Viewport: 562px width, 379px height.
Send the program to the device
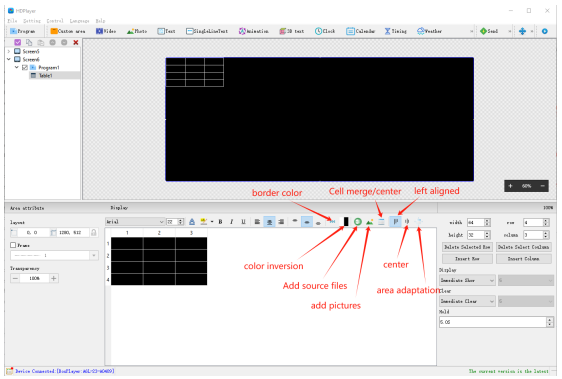click(489, 31)
